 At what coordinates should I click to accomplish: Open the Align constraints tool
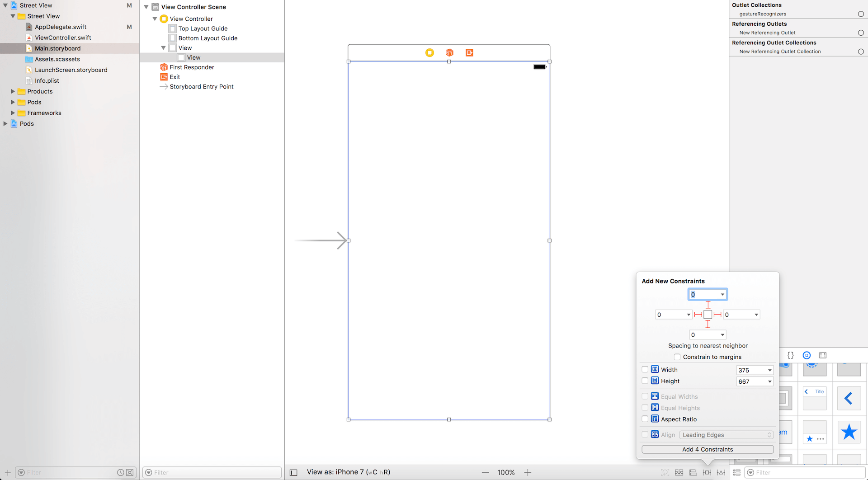coord(693,472)
